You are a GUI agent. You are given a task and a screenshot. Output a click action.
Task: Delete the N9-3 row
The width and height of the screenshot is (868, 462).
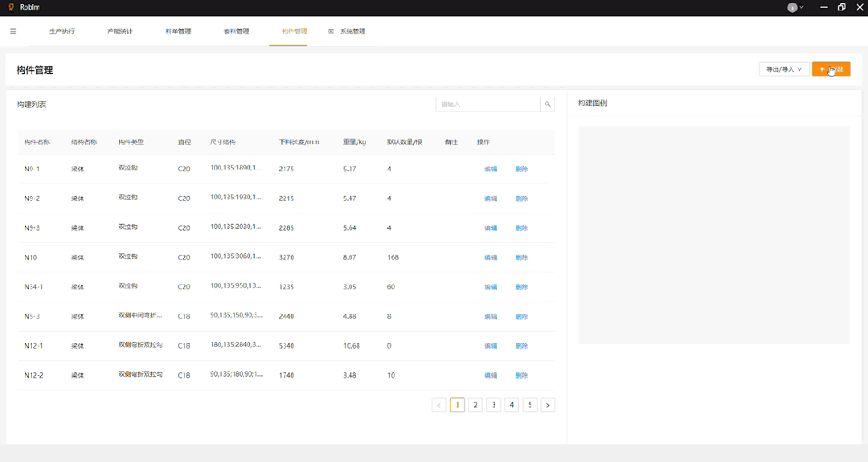tap(522, 228)
